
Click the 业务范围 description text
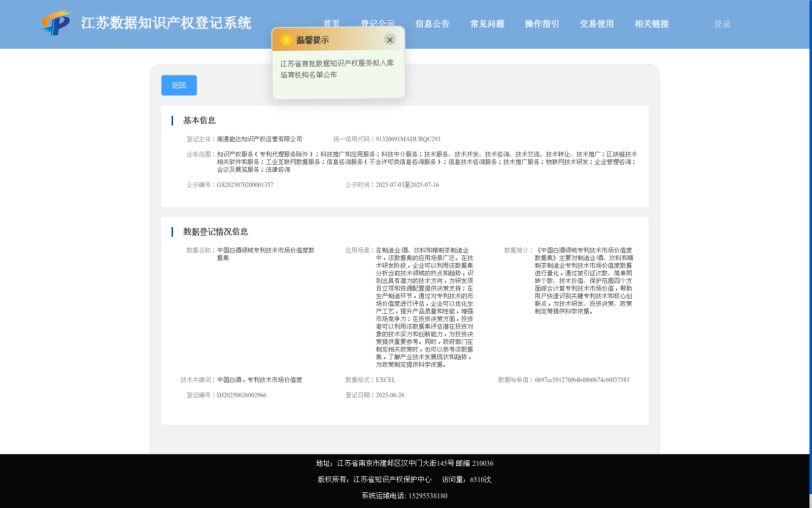tap(427, 162)
